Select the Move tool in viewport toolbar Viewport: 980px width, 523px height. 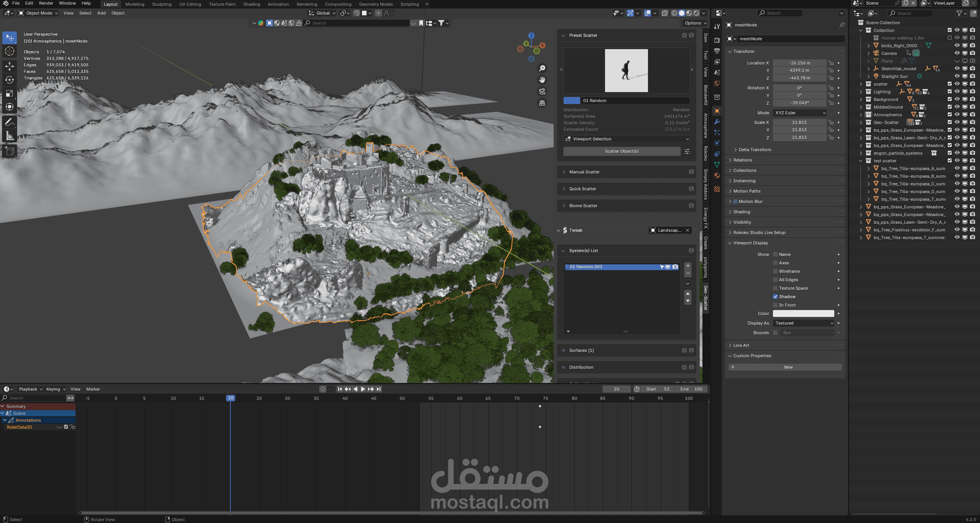click(10, 66)
